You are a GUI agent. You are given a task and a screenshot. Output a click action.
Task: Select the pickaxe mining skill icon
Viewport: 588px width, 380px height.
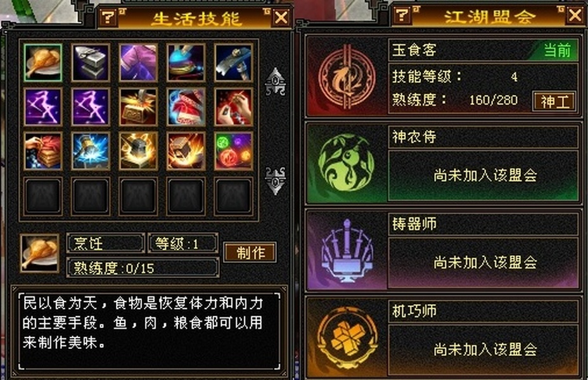pos(233,63)
